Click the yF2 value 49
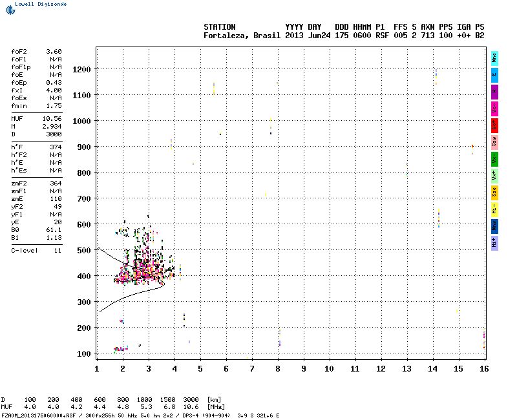Viewport: 517px width, 420px height. click(58, 207)
